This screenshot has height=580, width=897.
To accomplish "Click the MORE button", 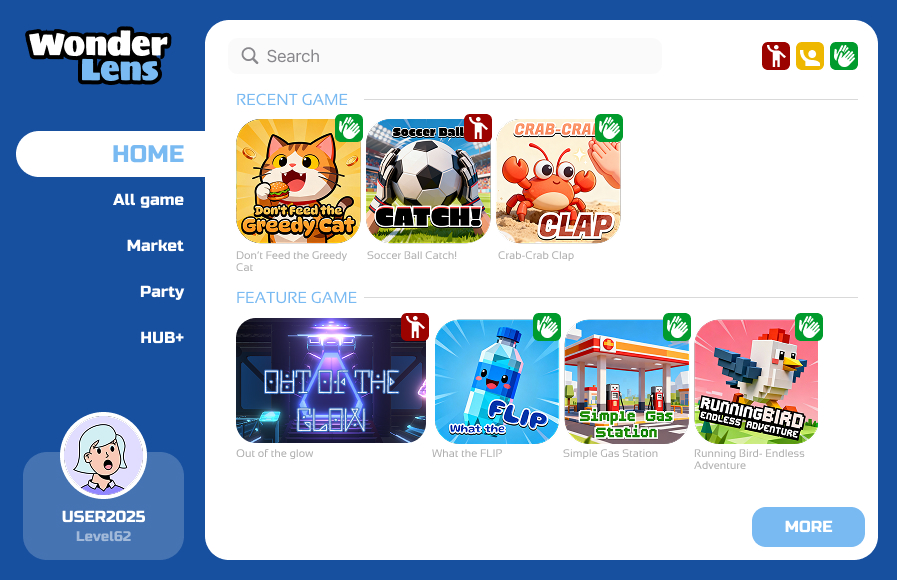I will tap(808, 527).
